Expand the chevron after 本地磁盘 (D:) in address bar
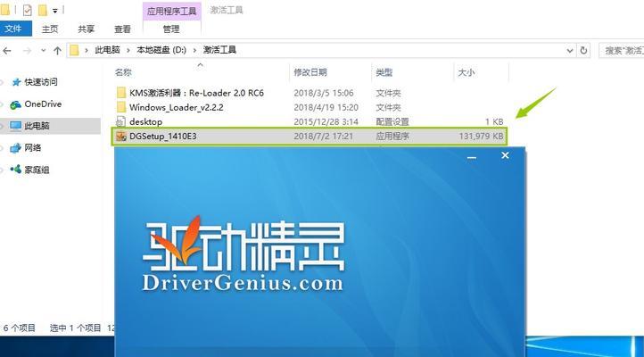644x357 pixels. click(x=194, y=50)
